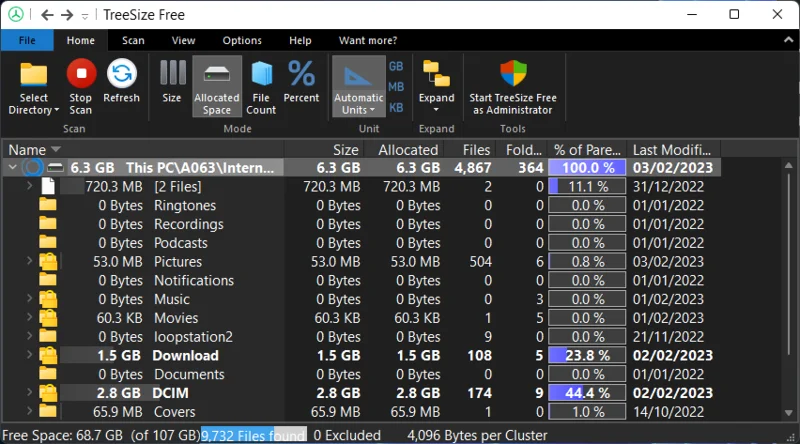Open the Expand dropdown arrow
800x444 pixels.
pyautogui.click(x=436, y=110)
